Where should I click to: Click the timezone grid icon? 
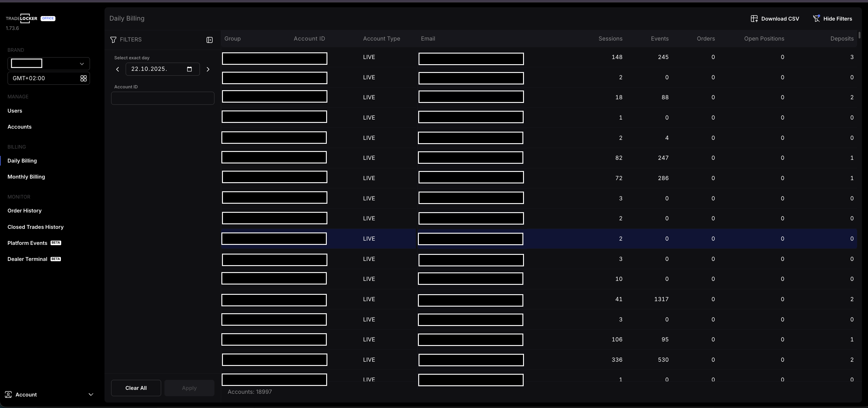coord(83,78)
